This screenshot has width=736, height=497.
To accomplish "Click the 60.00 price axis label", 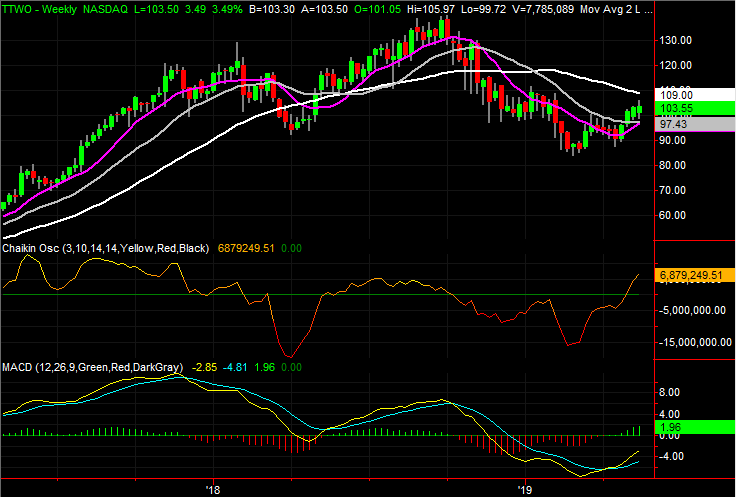I will pos(673,216).
